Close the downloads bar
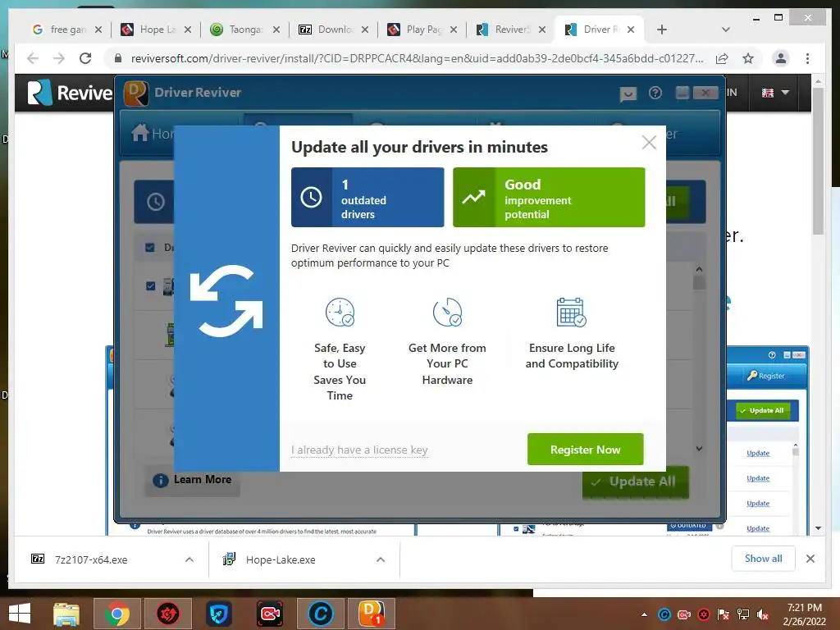This screenshot has height=630, width=840. point(810,559)
